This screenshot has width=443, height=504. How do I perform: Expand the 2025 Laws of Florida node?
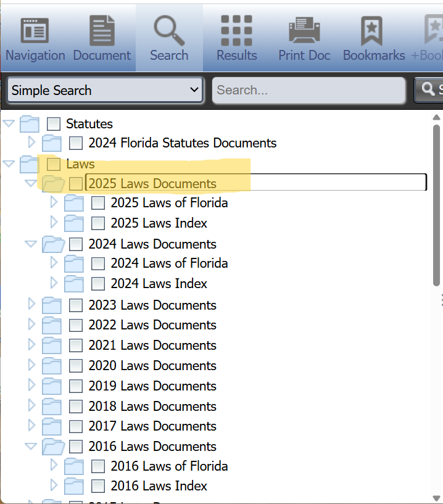click(x=54, y=202)
